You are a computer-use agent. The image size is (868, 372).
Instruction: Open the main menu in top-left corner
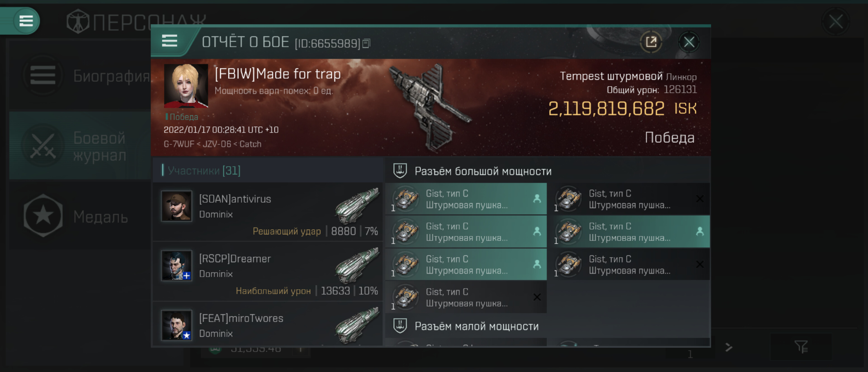(x=26, y=21)
